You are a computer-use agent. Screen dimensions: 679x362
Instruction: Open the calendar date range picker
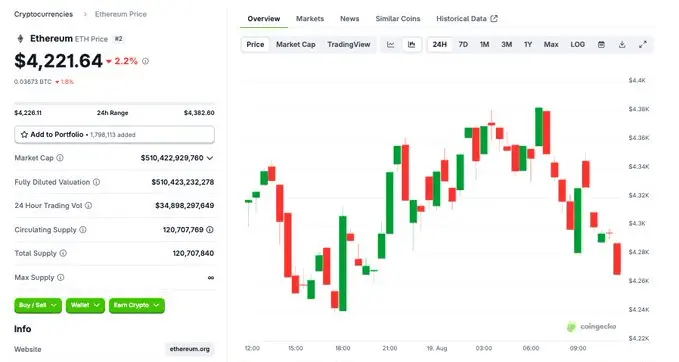[601, 45]
